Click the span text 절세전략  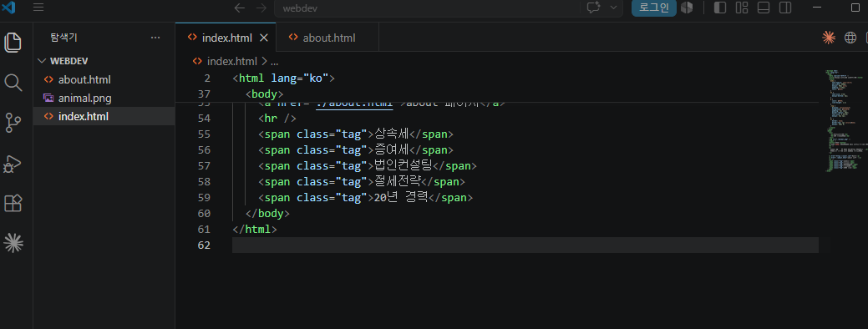(398, 181)
